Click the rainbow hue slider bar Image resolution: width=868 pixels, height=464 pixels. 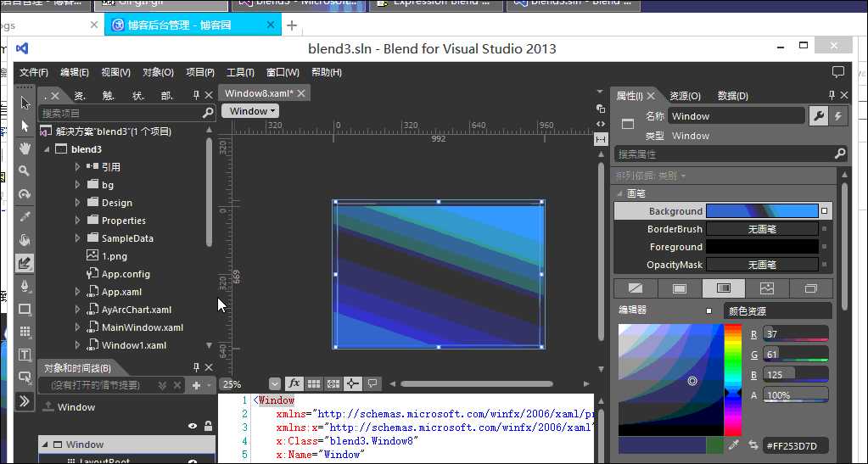(x=732, y=380)
